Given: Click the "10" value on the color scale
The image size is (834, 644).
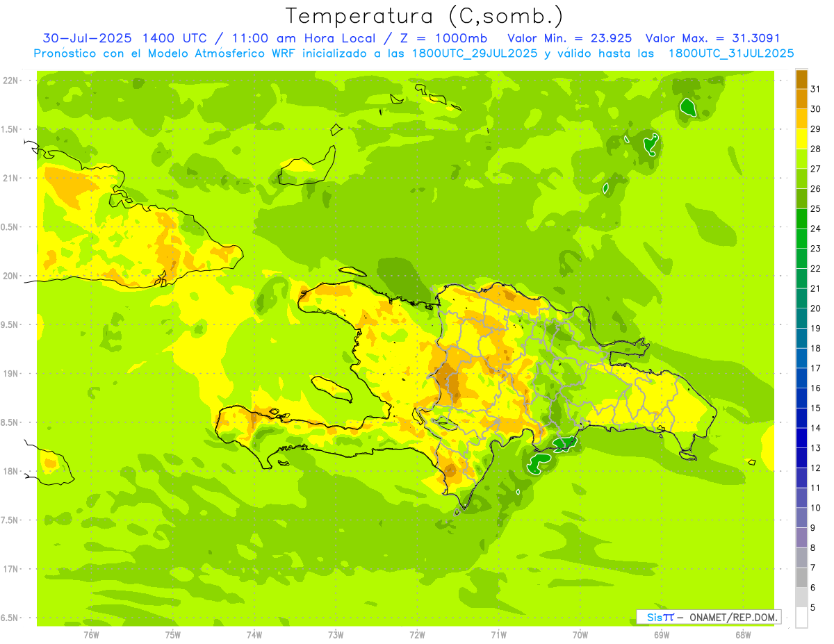Looking at the screenshot, I should [816, 508].
